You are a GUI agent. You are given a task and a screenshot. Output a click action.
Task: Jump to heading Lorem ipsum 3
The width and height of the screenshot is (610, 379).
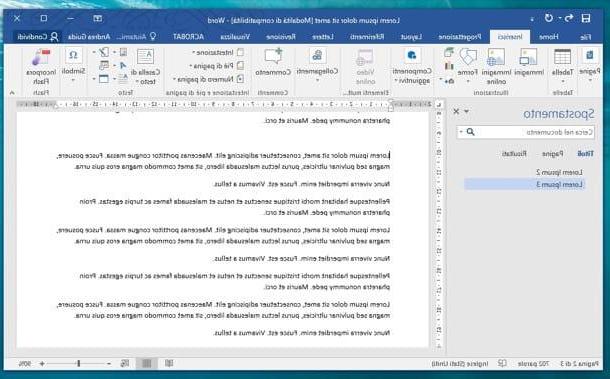pos(524,184)
